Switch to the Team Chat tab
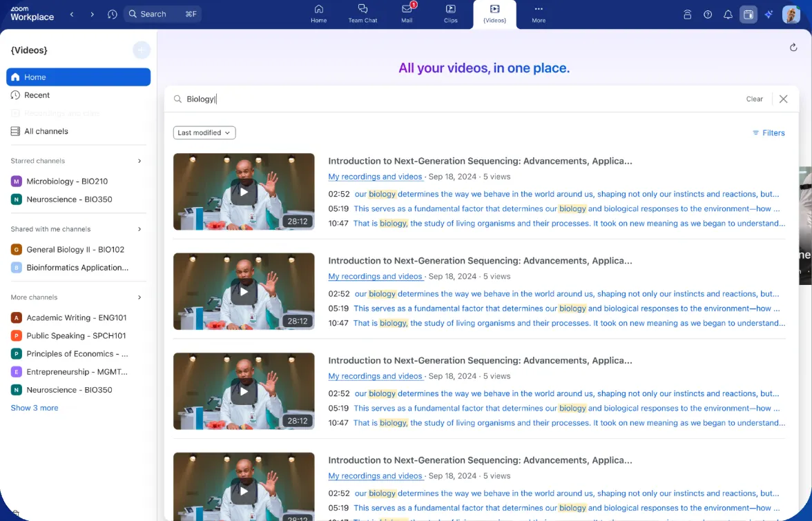 (362, 14)
